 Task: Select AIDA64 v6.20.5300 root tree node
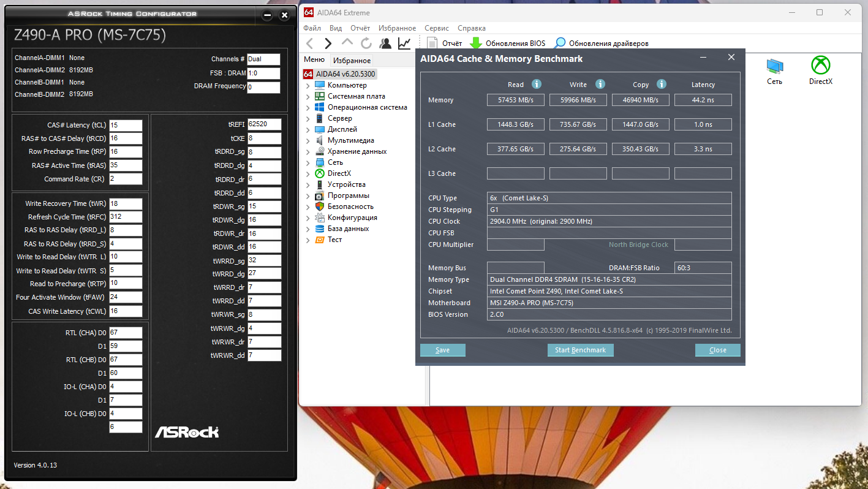pyautogui.click(x=340, y=74)
